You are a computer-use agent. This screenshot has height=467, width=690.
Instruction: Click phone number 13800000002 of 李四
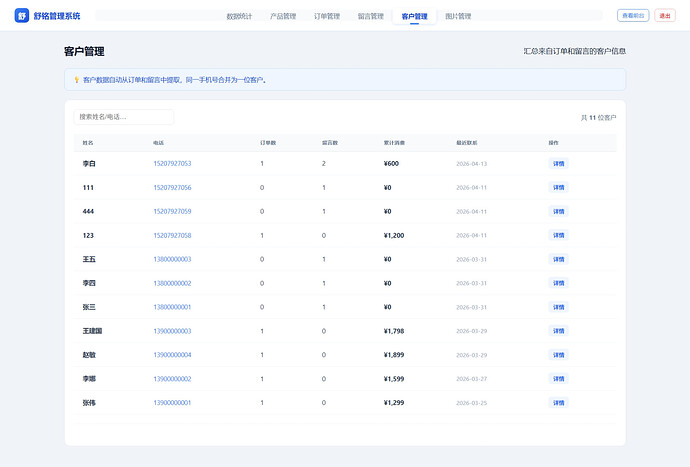coord(172,283)
